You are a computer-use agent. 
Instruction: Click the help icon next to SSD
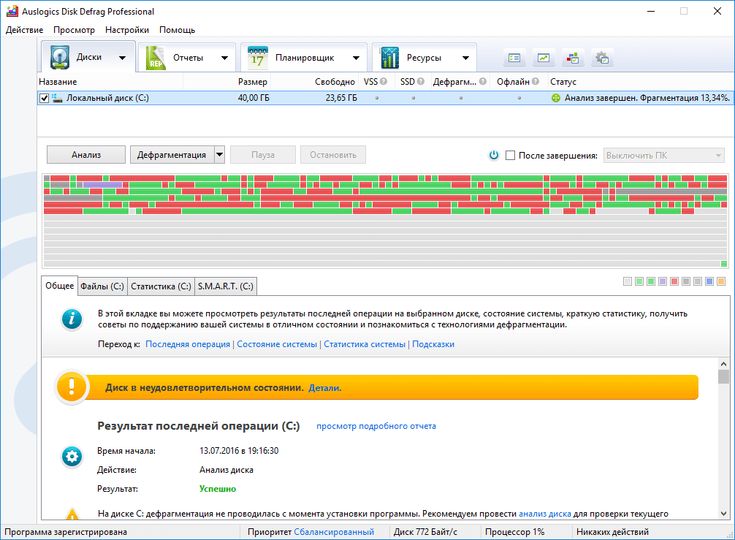(420, 82)
